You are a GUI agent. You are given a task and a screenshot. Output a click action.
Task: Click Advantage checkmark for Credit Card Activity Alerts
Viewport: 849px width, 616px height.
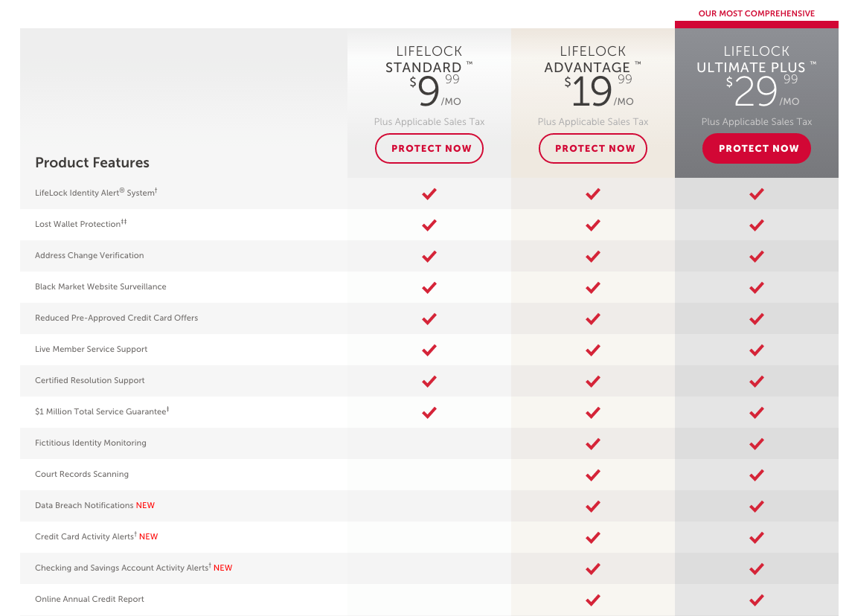coord(593,537)
